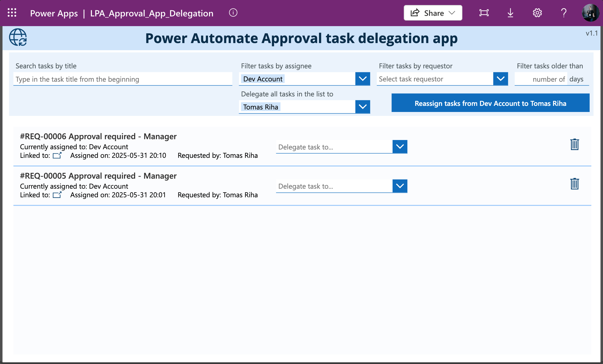This screenshot has width=603, height=364.
Task: Expand Delegate all tasks in the list dropdown
Action: [x=363, y=107]
